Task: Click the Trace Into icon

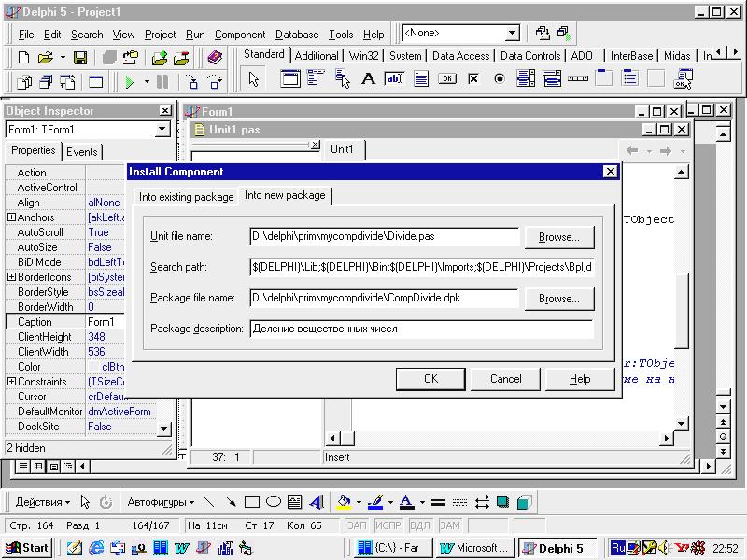Action: [192, 82]
